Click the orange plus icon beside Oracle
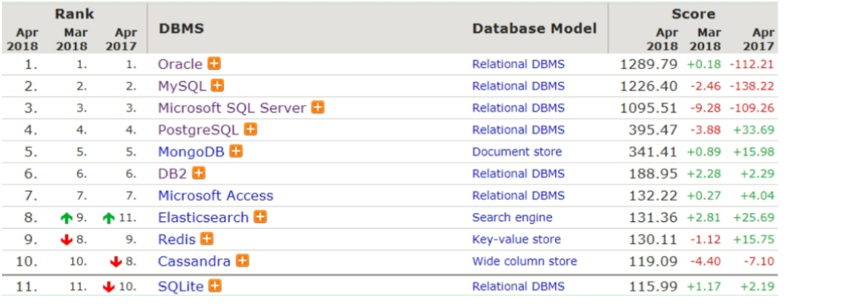The height and width of the screenshot is (306, 868). point(214,64)
